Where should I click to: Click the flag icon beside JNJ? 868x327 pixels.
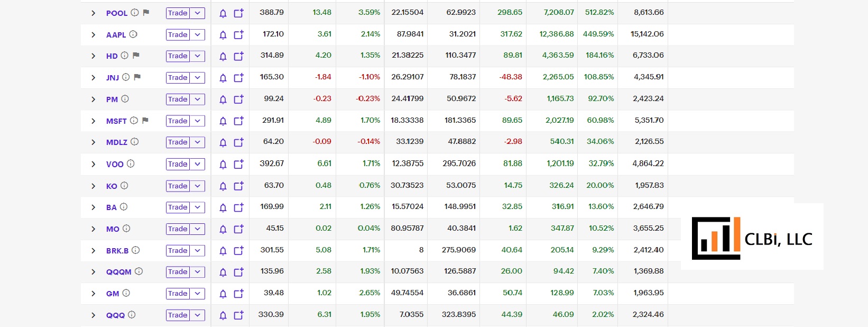(x=137, y=77)
